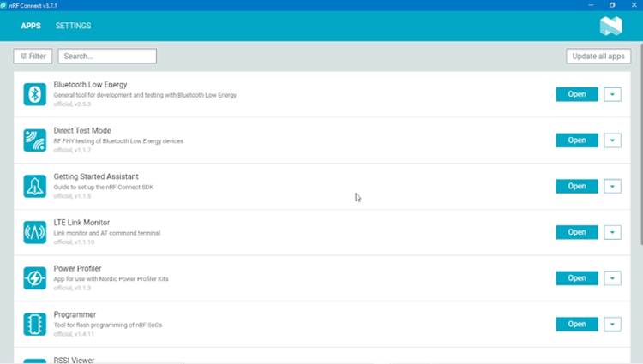The image size is (643, 364).
Task: Click 'General tool for development and testing' description
Action: pyautogui.click(x=145, y=95)
